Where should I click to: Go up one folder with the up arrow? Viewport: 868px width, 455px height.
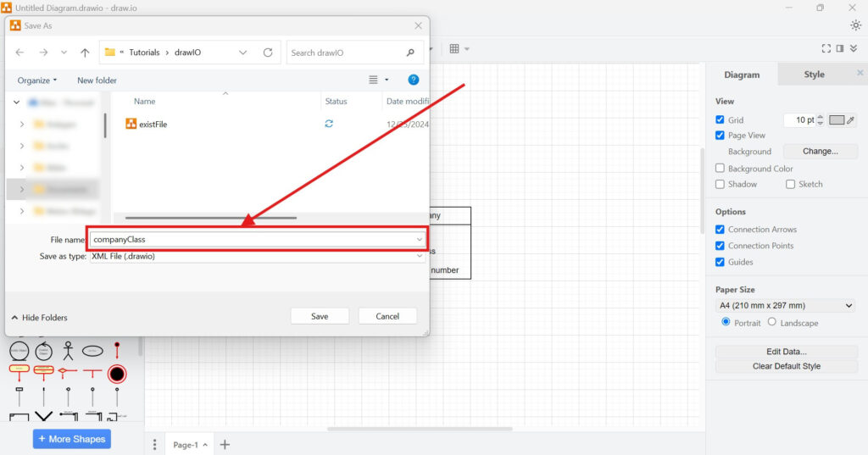point(85,53)
